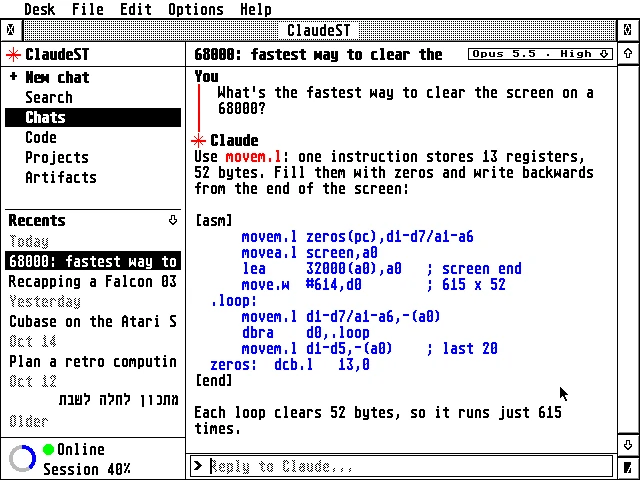Click the '[asm]' code block marker
This screenshot has width=640, height=480.
(x=214, y=221)
